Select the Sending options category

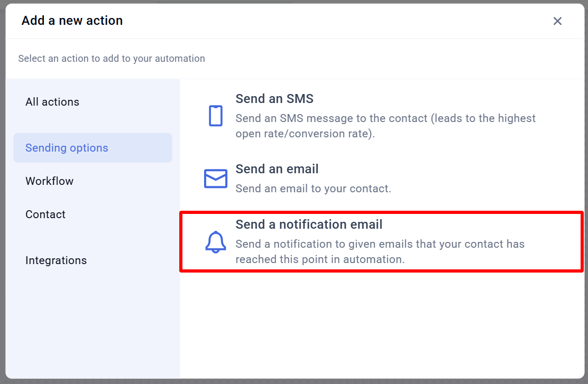pos(93,147)
